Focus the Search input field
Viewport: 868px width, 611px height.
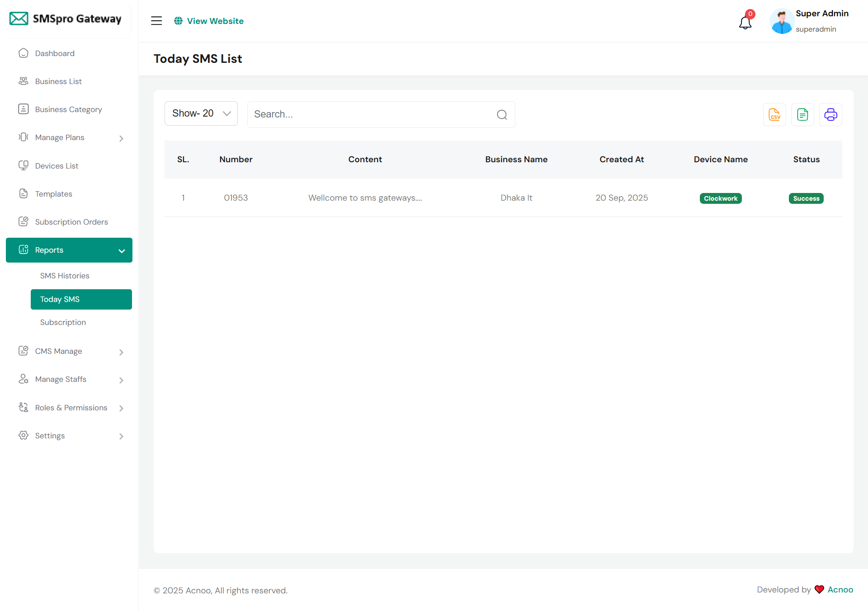coord(371,114)
